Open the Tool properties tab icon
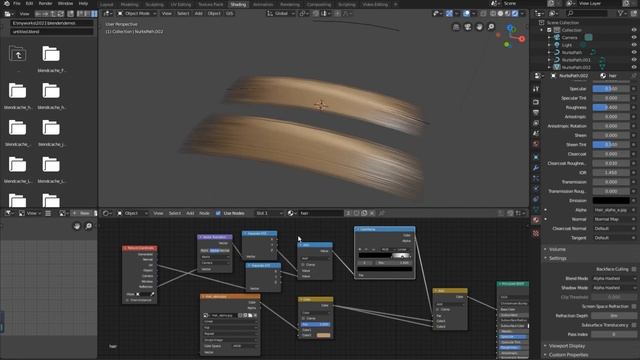The image size is (640, 360). (536, 89)
